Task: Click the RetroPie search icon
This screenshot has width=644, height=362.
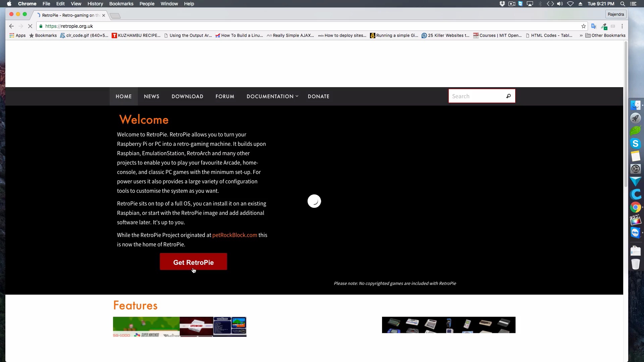Action: click(508, 96)
